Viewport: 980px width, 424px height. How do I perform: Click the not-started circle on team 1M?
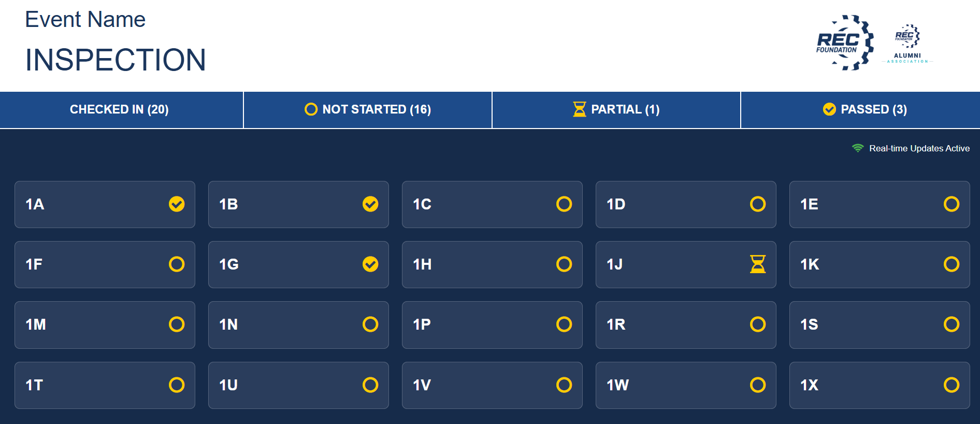tap(177, 324)
